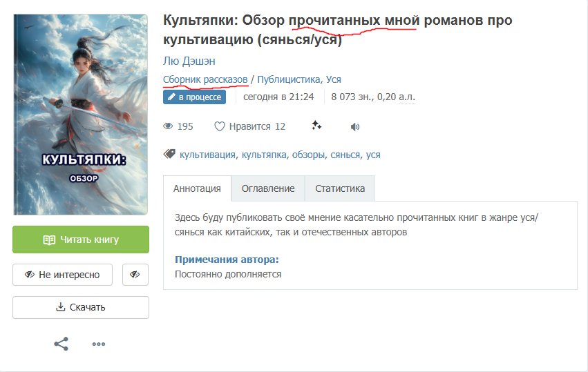588x372 pixels.
Task: Click the share icon below Download
Action: point(61,344)
